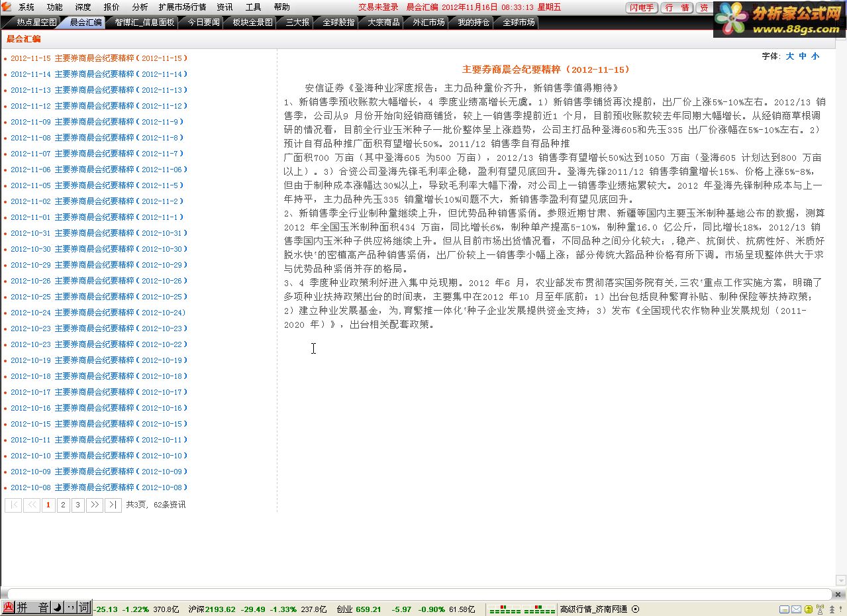The image size is (847, 616).
Task: Go to previous page with double-left arrow
Action: 32,505
